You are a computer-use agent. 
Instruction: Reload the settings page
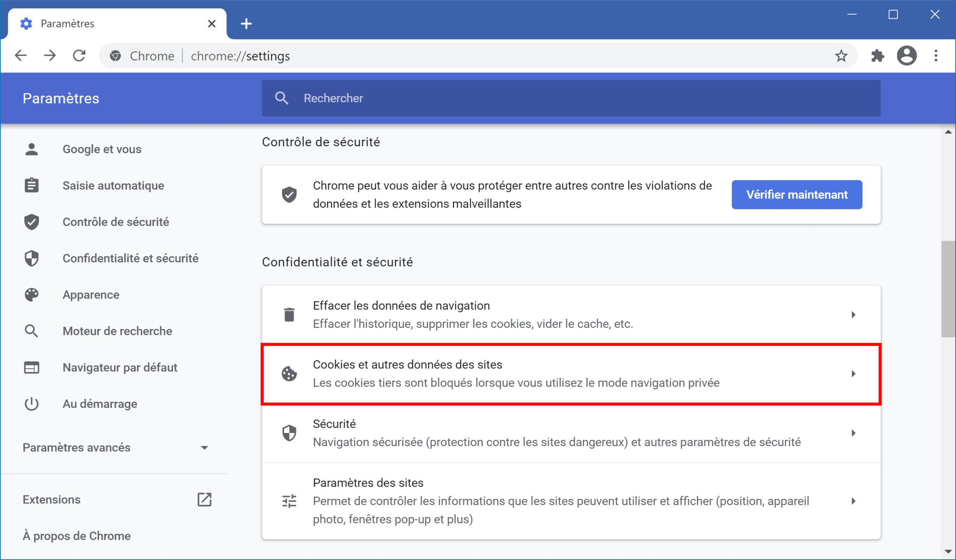pos(79,56)
